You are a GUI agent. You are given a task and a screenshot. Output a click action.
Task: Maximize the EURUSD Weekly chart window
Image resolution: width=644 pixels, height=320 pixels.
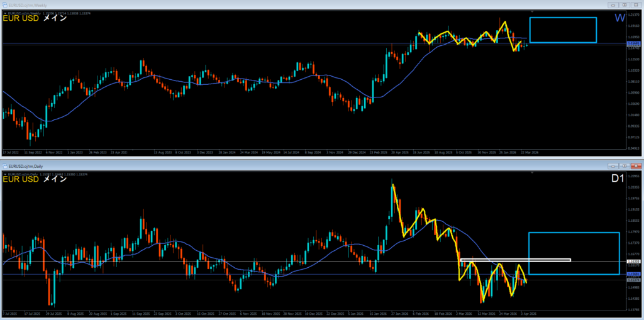pos(625,5)
